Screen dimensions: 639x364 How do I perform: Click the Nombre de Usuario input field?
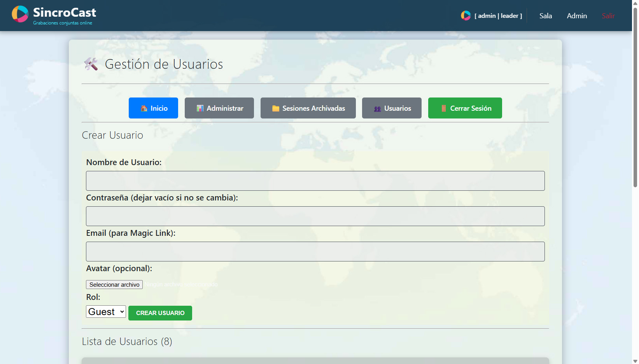tap(315, 181)
